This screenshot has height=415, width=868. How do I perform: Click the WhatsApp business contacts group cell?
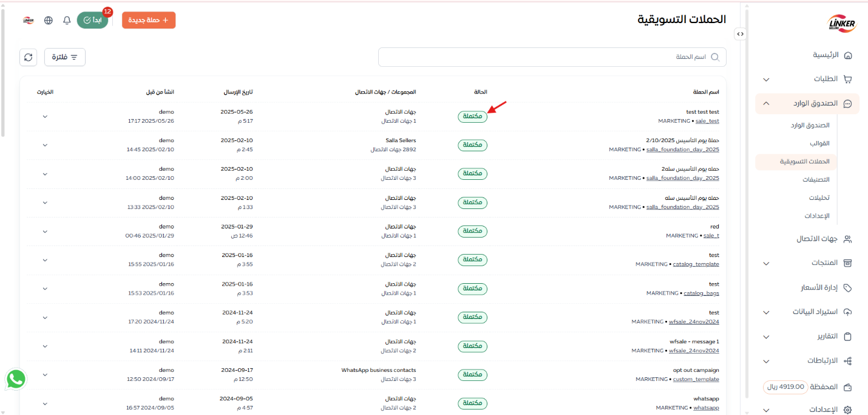pos(379,370)
